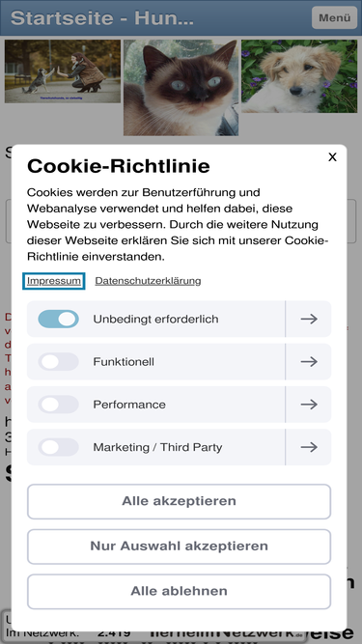Expand Performance details arrow
362x644 pixels.
coord(309,405)
